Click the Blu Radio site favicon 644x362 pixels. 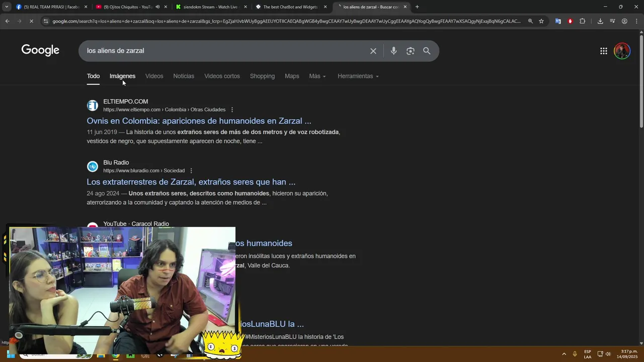pos(93,166)
